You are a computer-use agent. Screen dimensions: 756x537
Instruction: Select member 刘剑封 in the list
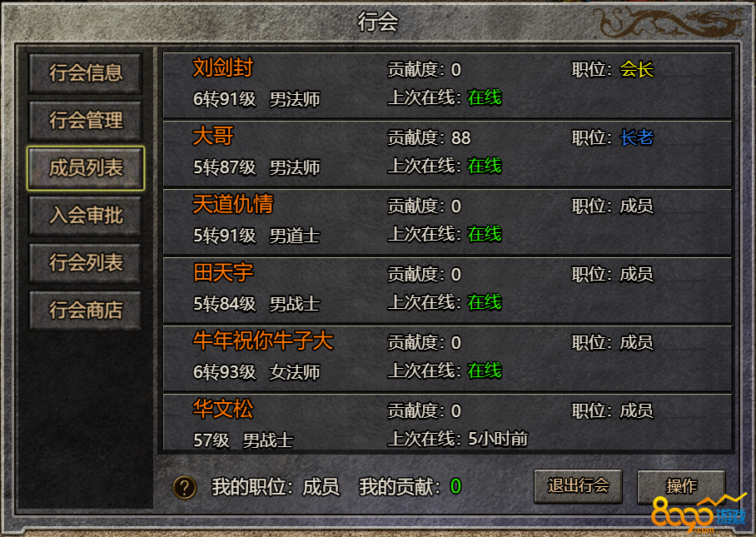[x=447, y=85]
